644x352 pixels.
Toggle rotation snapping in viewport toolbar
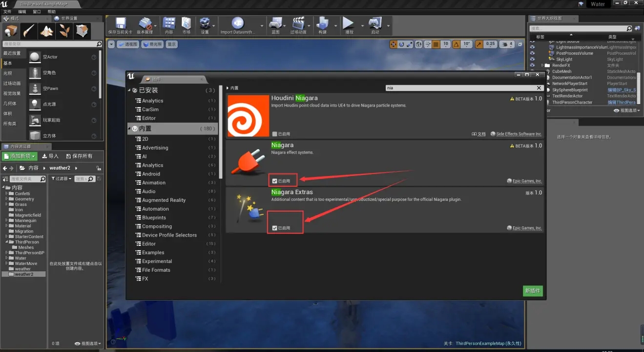456,44
